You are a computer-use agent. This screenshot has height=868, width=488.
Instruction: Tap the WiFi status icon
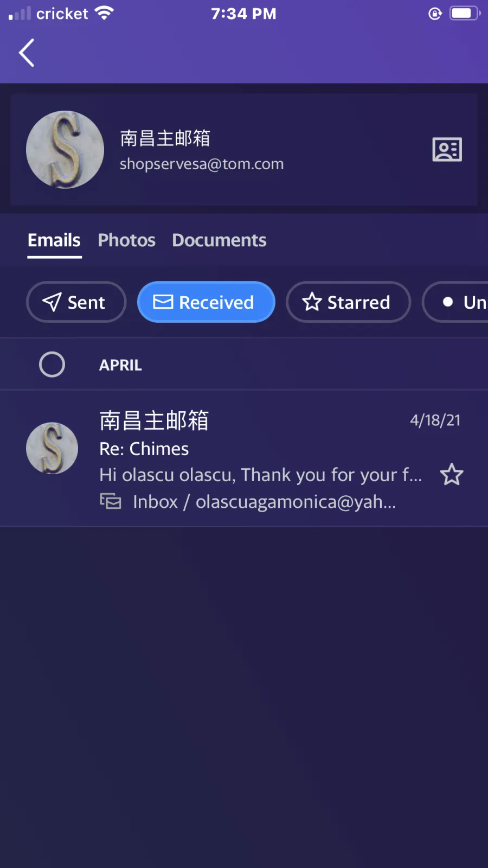[x=104, y=13]
